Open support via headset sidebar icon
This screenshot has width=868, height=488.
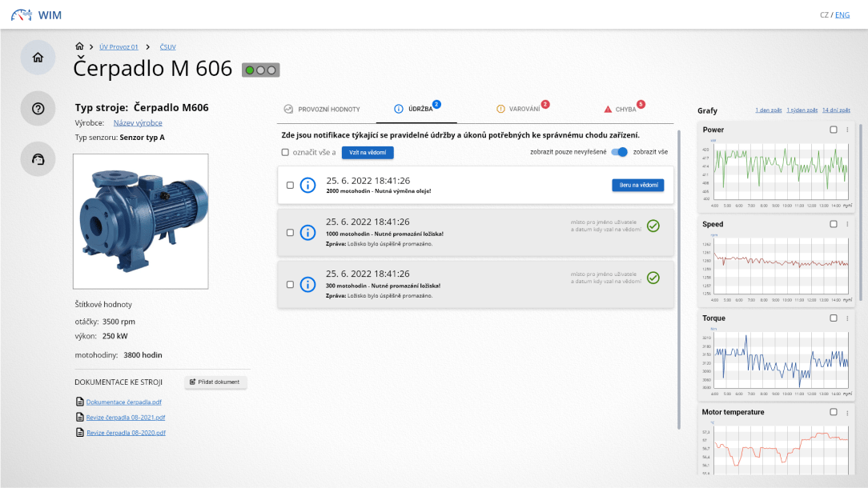coord(38,159)
